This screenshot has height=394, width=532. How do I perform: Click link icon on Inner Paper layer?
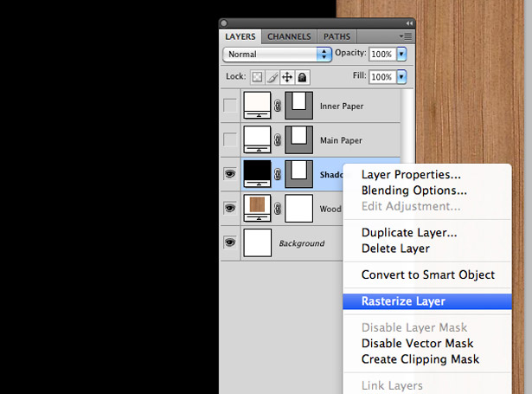[x=278, y=106]
